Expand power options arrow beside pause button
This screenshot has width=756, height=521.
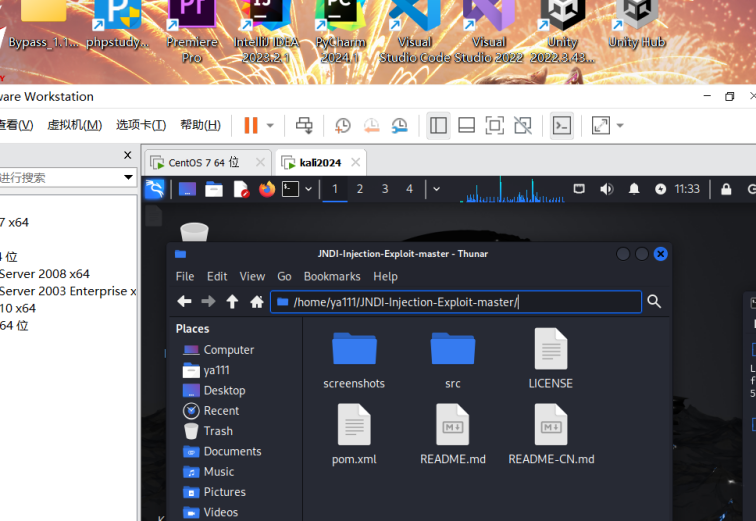[x=270, y=125]
